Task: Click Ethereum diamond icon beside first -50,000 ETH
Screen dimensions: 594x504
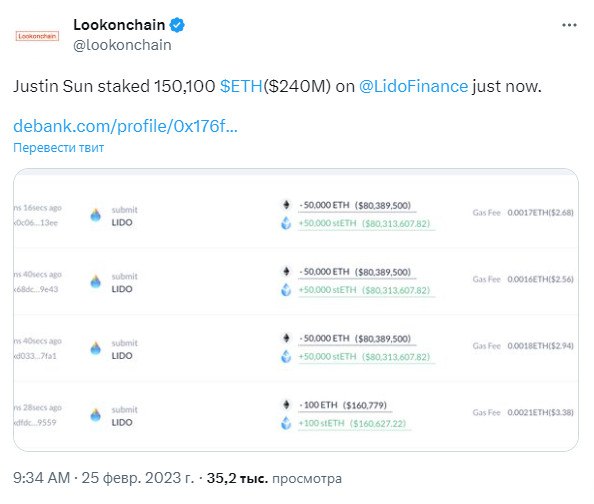Action: 286,205
